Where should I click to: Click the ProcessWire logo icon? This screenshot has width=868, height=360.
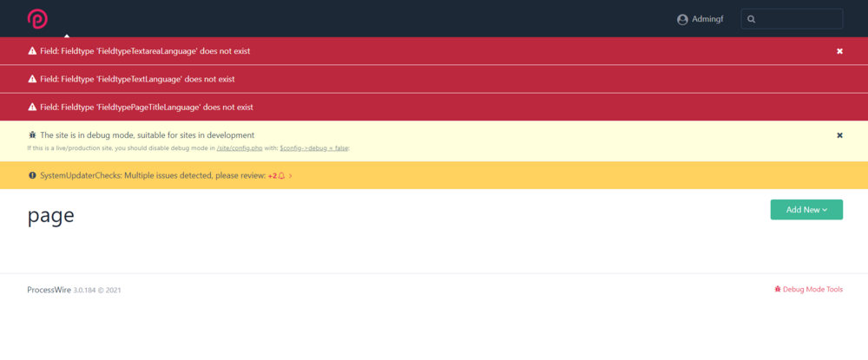click(37, 19)
